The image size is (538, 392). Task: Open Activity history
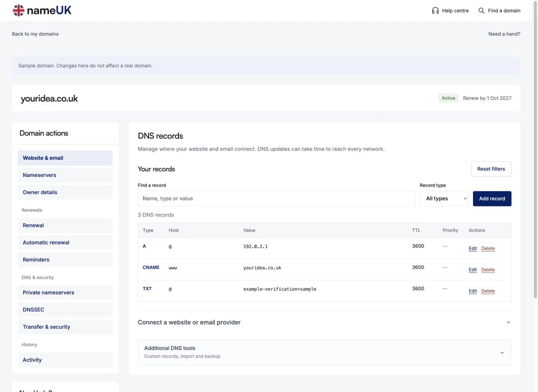pos(65,360)
